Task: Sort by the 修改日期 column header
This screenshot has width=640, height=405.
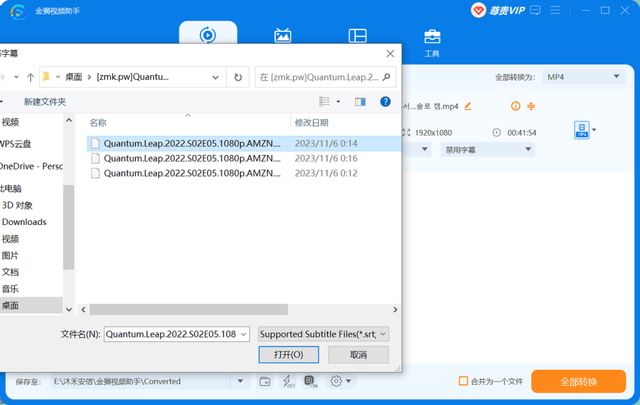Action: (x=311, y=122)
